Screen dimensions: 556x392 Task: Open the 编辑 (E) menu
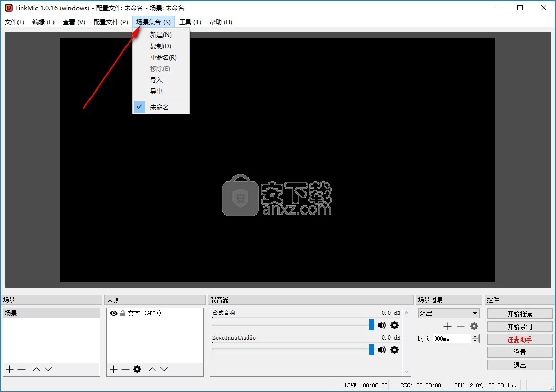click(43, 22)
